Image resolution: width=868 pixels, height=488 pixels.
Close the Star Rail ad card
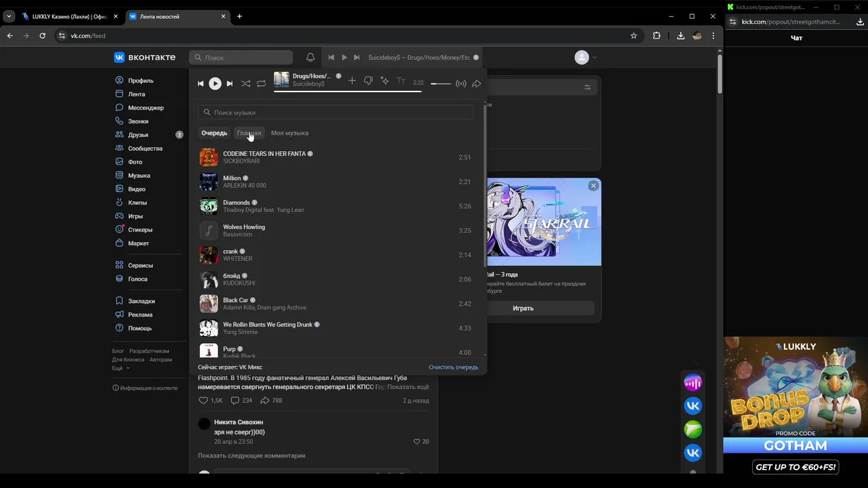(x=593, y=186)
